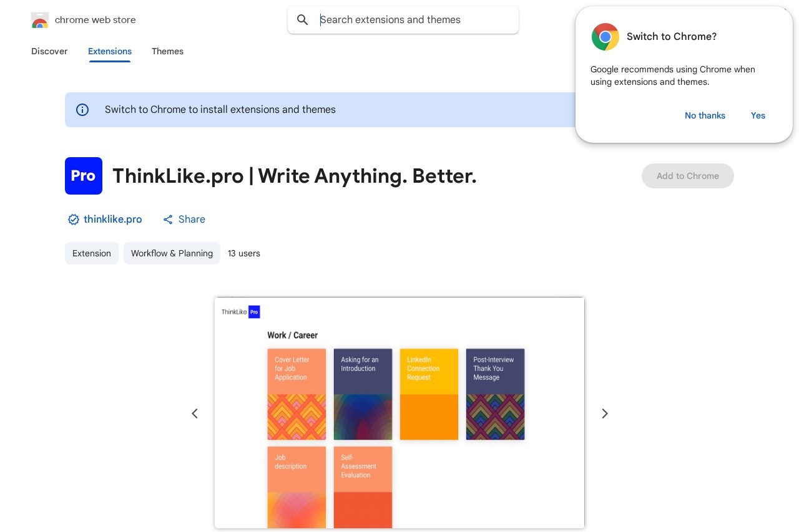Dismiss popup with No thanks
The width and height of the screenshot is (799, 532).
tap(705, 115)
